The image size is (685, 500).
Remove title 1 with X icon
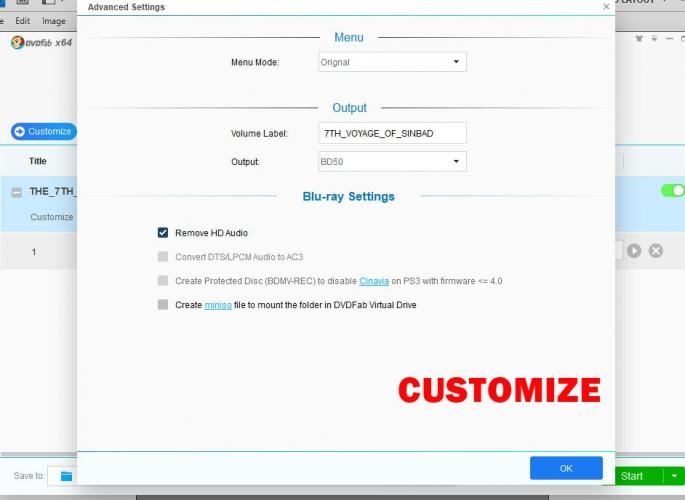coord(656,251)
